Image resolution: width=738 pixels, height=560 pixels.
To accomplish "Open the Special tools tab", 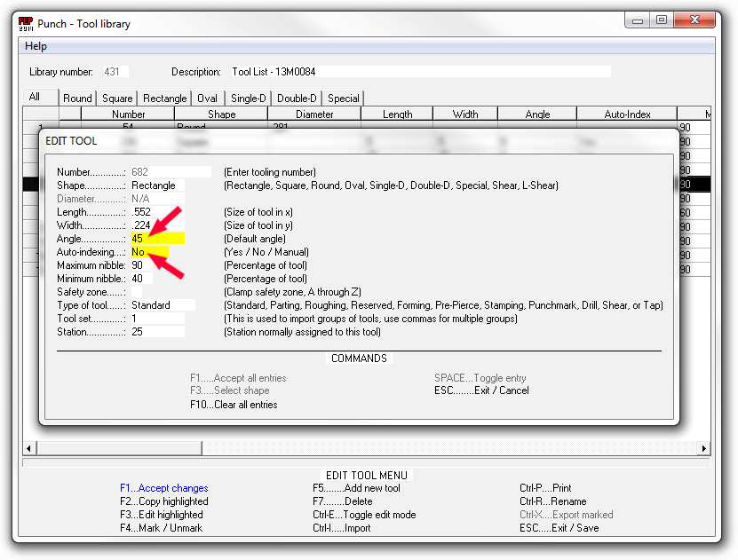I will (x=343, y=99).
